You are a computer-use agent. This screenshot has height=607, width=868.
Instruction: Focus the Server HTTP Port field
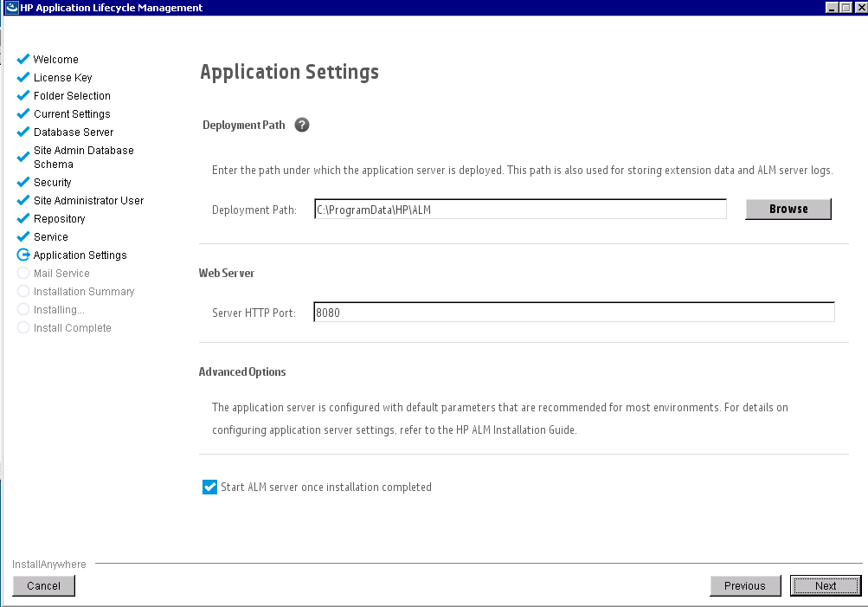coord(574,313)
